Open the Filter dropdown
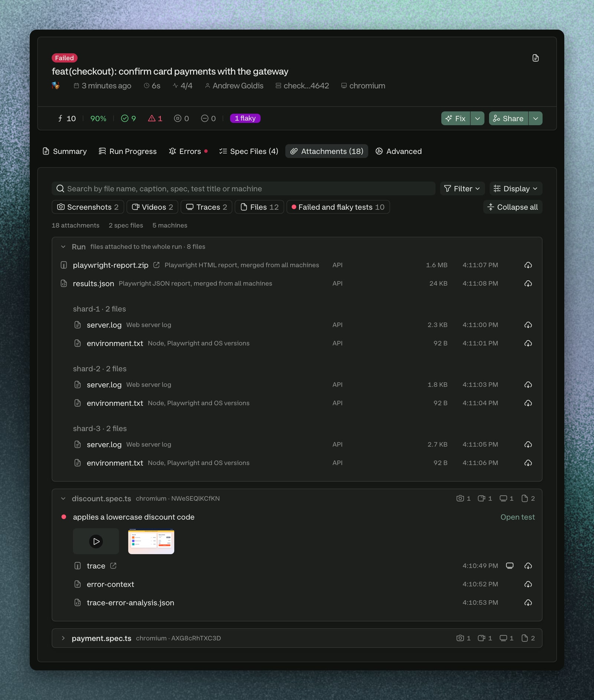 click(x=462, y=188)
